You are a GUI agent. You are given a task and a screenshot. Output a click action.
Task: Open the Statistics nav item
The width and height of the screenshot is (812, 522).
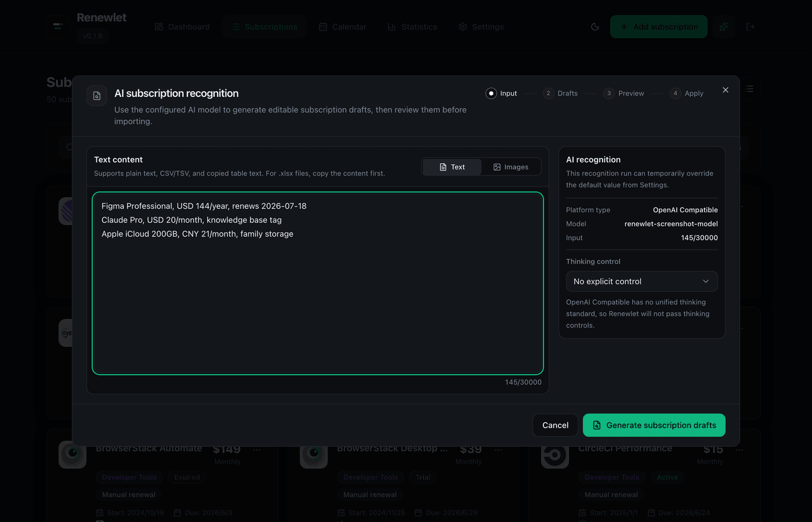pos(412,27)
